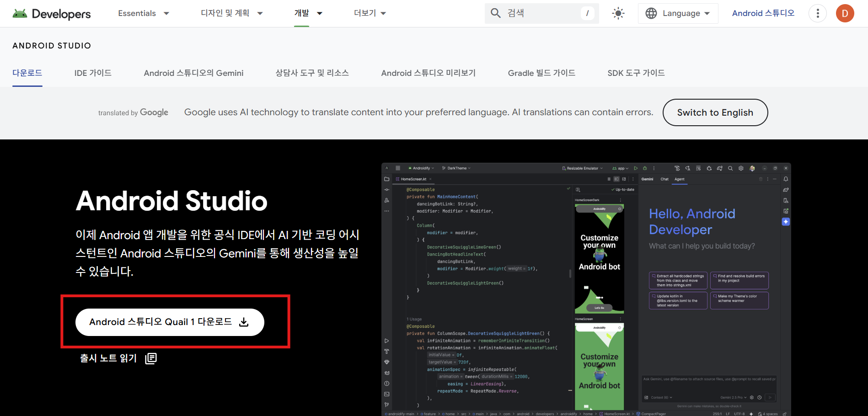Download Android 스튜디오 Quail 1

pyautogui.click(x=170, y=322)
